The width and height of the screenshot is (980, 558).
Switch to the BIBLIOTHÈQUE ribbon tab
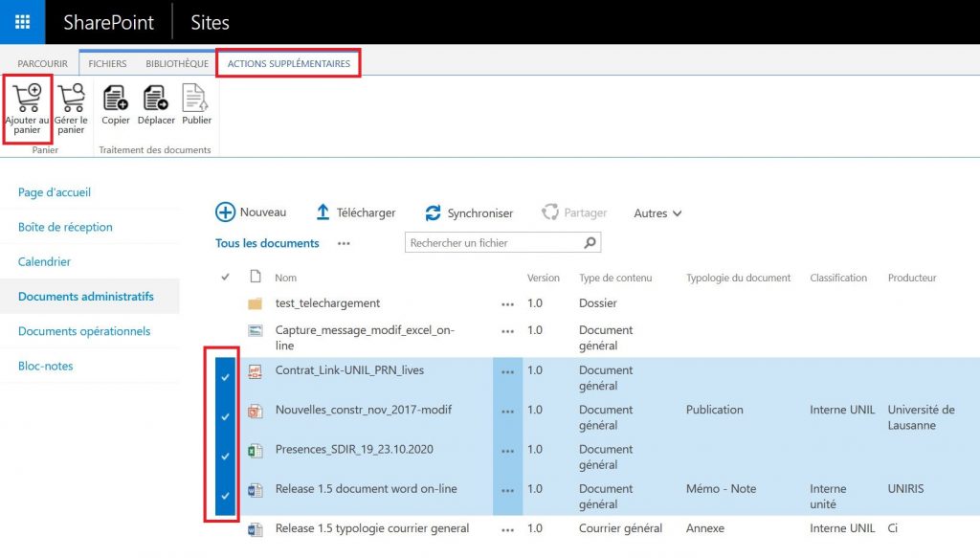pos(177,64)
